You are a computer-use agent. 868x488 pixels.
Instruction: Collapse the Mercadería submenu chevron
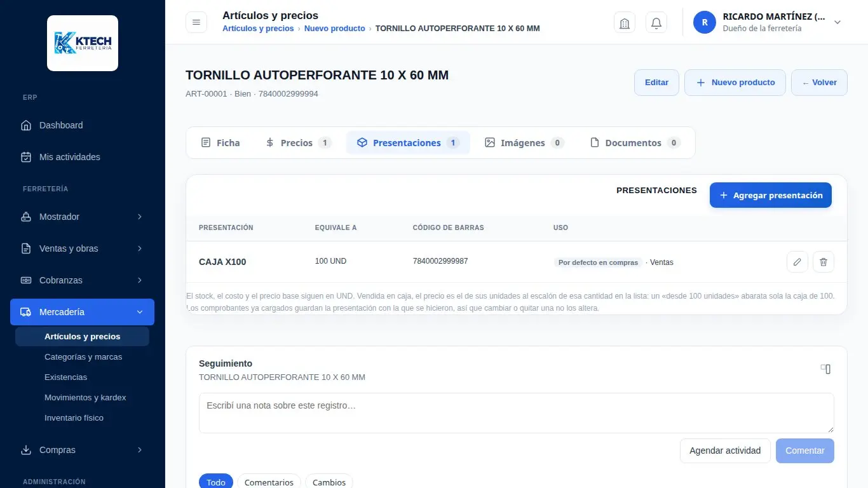tap(140, 312)
